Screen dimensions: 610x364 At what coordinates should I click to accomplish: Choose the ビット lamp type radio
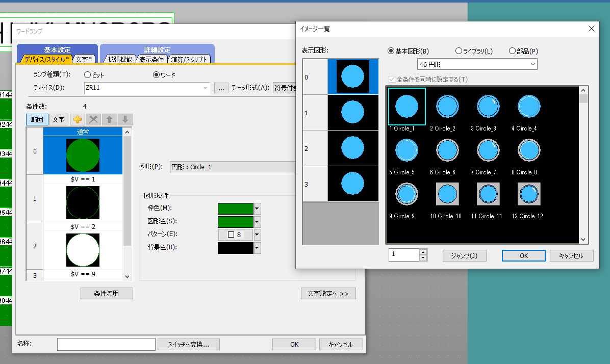(88, 75)
